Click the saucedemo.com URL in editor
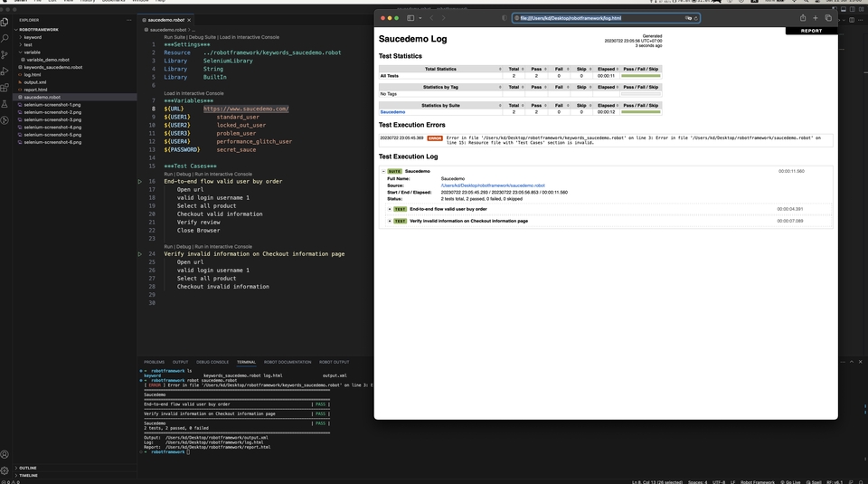The height and width of the screenshot is (484, 868). pos(246,109)
